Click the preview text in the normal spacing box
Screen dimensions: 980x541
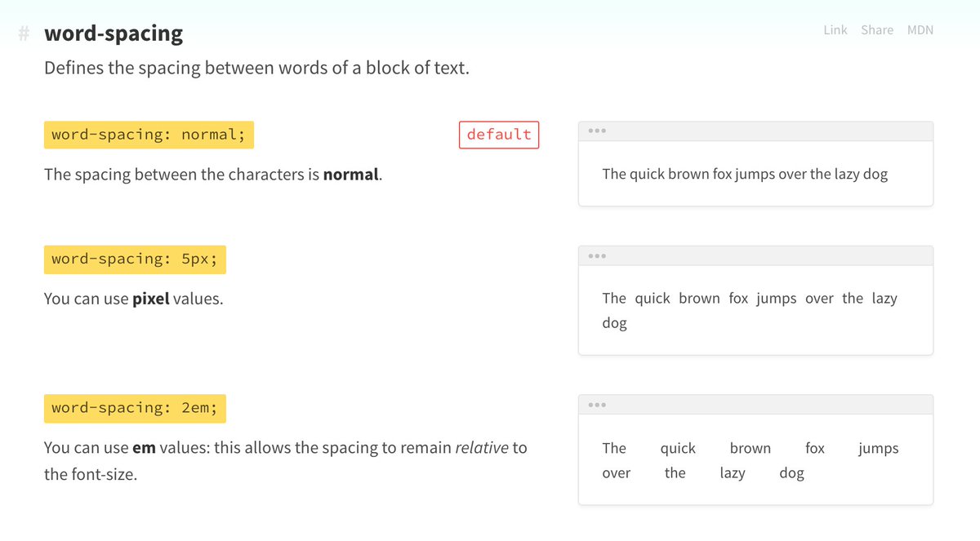[x=745, y=174]
